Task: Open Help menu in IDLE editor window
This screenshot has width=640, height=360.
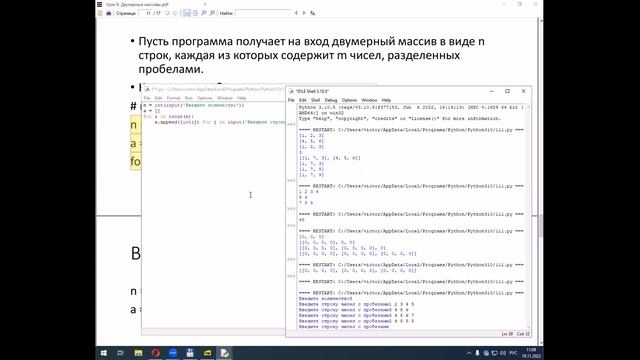Action: pos(242,98)
